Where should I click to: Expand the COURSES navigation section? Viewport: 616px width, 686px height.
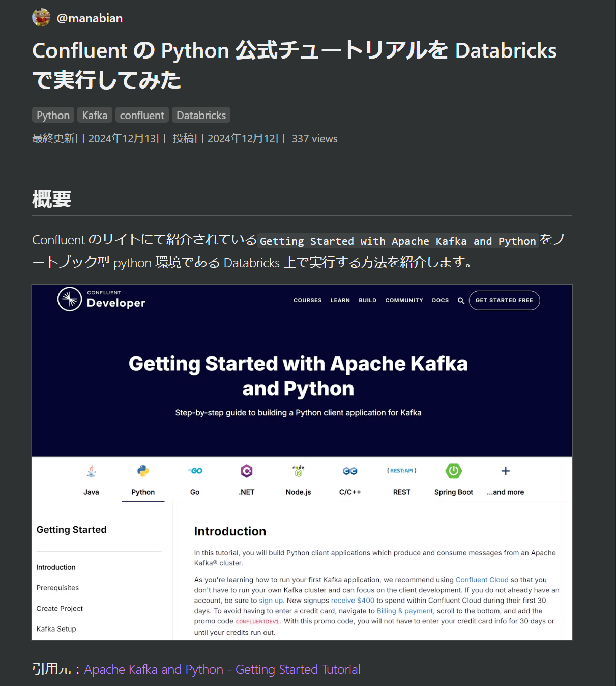(x=307, y=300)
